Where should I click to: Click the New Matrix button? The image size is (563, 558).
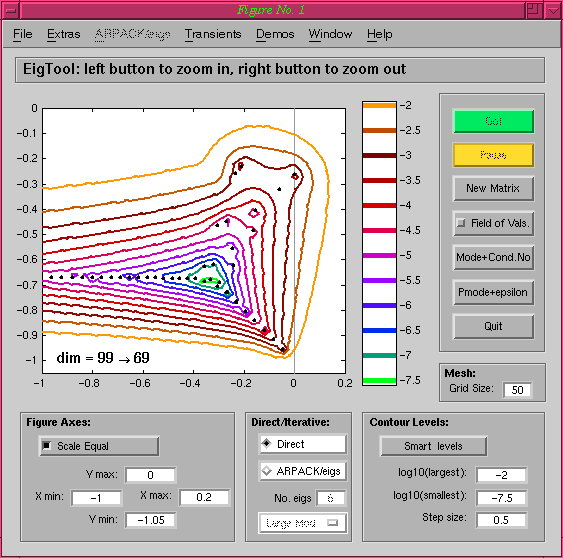[x=493, y=188]
